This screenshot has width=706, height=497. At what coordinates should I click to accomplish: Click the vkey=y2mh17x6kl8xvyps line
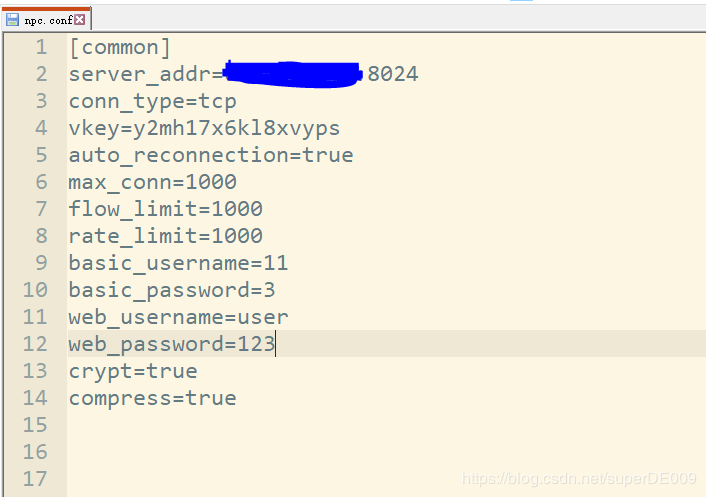[x=204, y=128]
